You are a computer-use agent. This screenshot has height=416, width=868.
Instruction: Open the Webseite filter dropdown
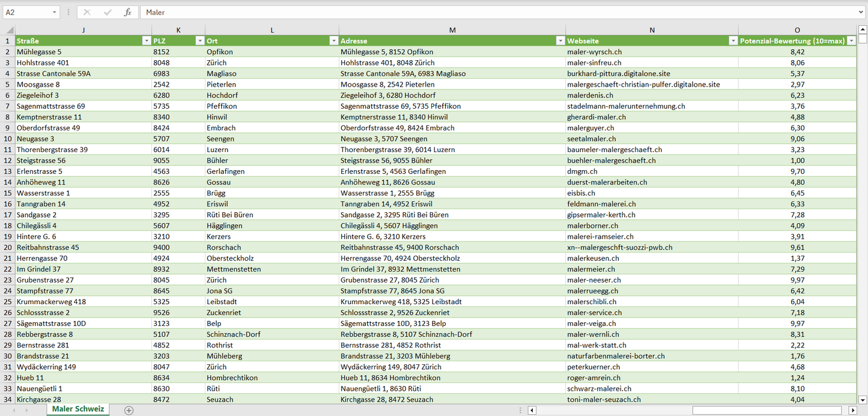[733, 41]
